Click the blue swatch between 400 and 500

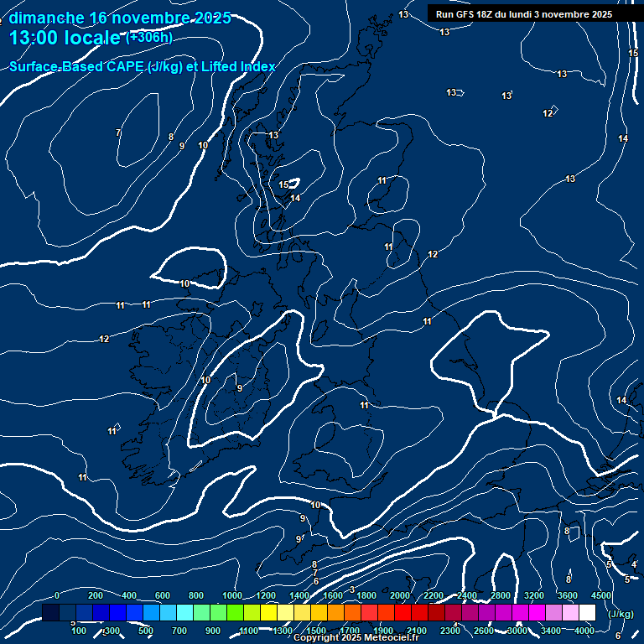tap(135, 612)
